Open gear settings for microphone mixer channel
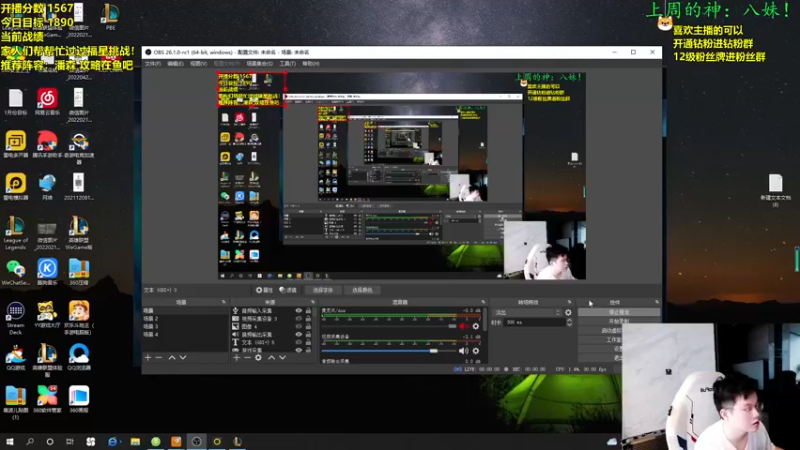The image size is (800, 450). coord(476,326)
